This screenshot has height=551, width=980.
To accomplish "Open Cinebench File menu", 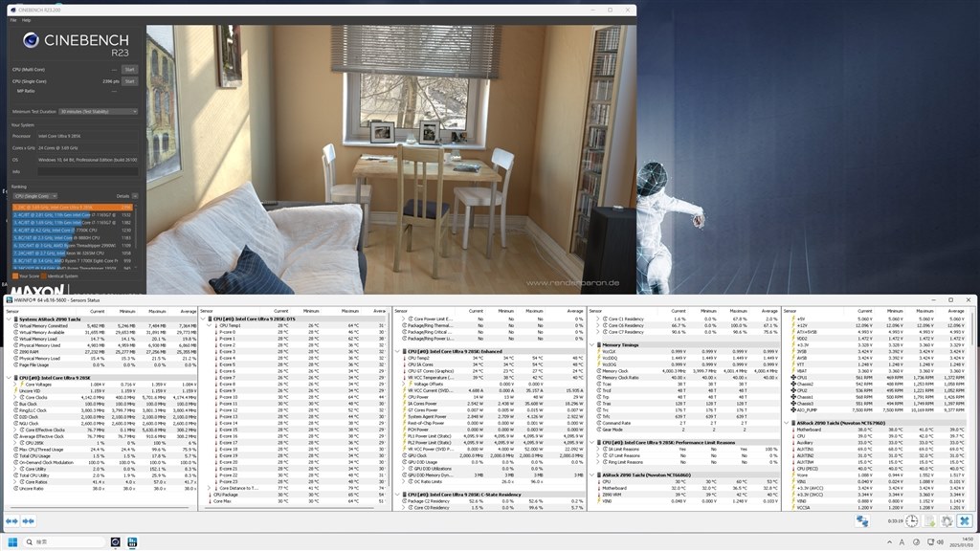I will (x=13, y=20).
